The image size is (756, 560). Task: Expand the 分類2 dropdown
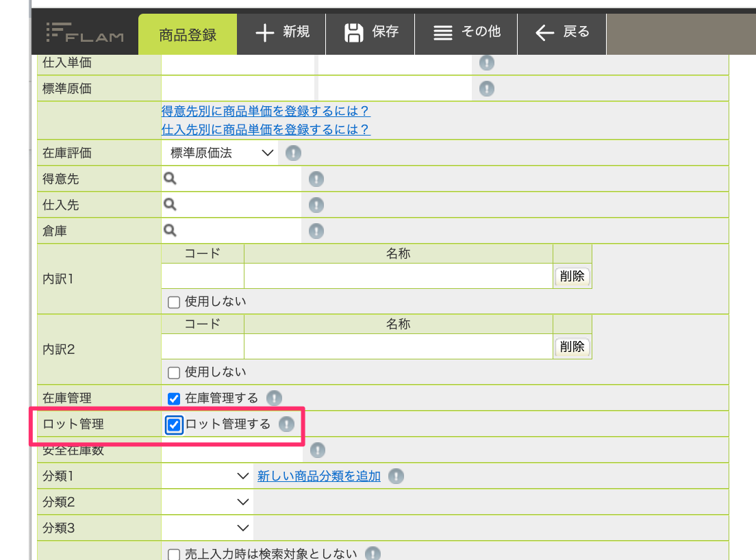point(207,502)
